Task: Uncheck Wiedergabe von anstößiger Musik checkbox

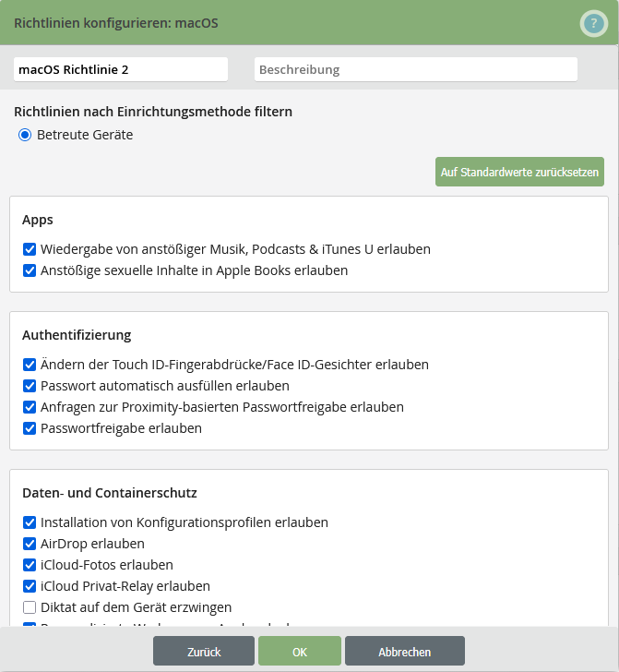Action: [30, 249]
